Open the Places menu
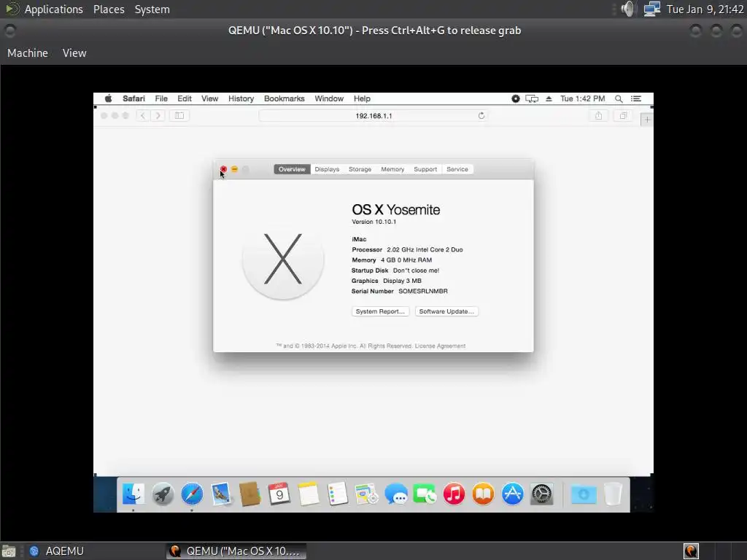The width and height of the screenshot is (747, 560). click(x=109, y=9)
